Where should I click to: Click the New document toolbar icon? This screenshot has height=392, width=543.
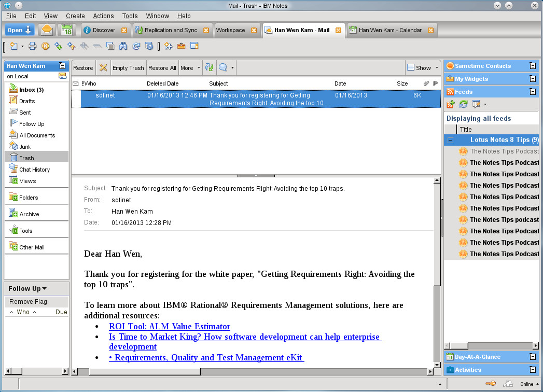click(x=14, y=46)
